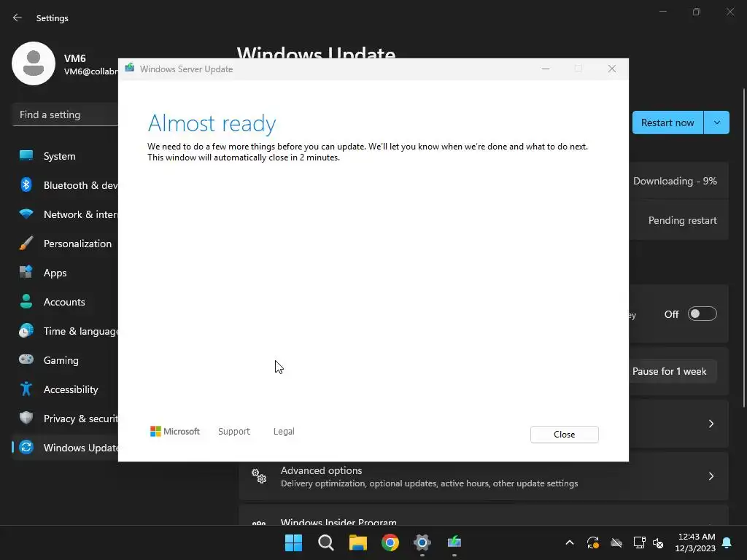Close Windows Server Update dialog with X
This screenshot has width=747, height=560.
coord(612,69)
